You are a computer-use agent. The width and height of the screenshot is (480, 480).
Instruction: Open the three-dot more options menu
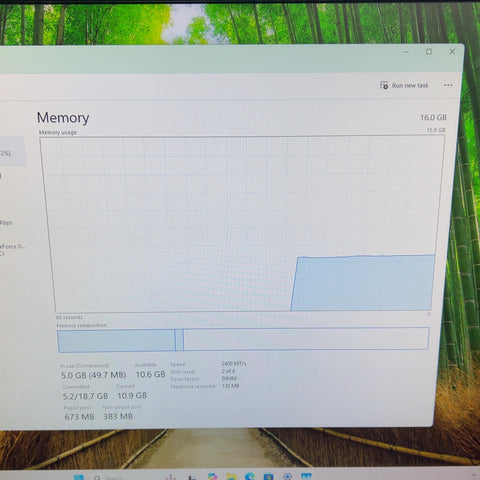click(448, 85)
